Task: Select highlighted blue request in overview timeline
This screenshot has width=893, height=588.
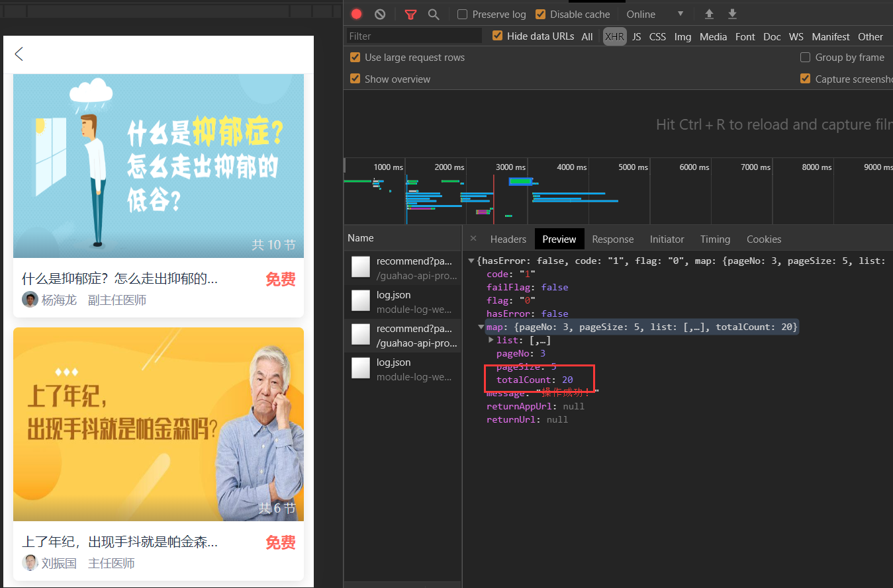Action: coord(520,181)
